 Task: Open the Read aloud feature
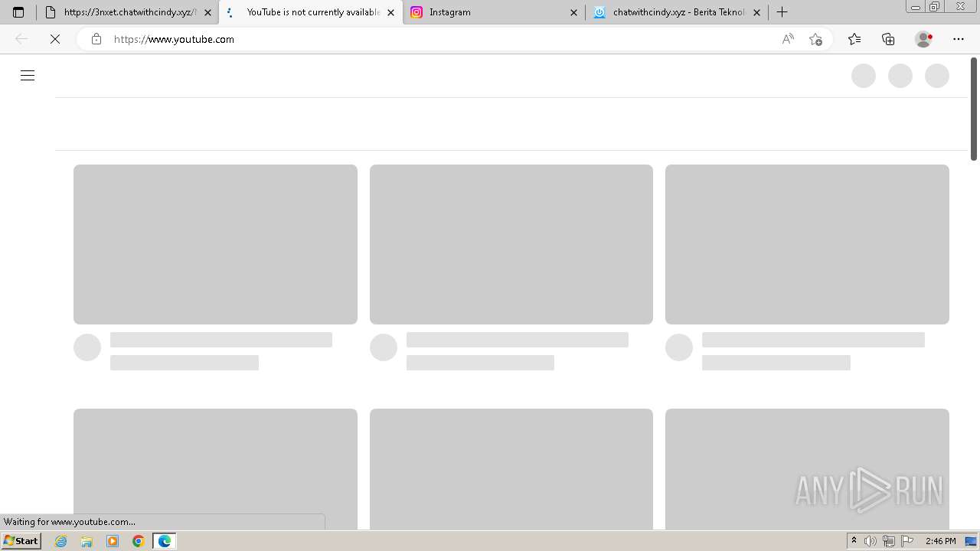coord(788,39)
